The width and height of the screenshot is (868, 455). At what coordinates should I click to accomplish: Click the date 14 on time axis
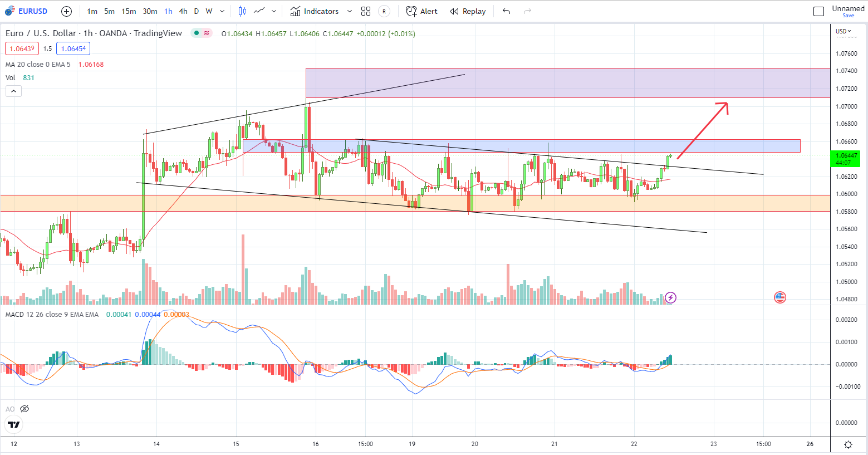156,444
